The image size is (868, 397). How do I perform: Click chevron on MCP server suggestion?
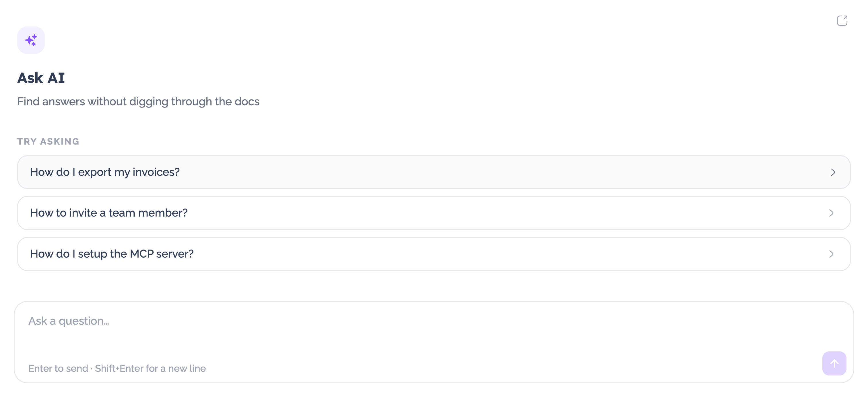coord(831,254)
